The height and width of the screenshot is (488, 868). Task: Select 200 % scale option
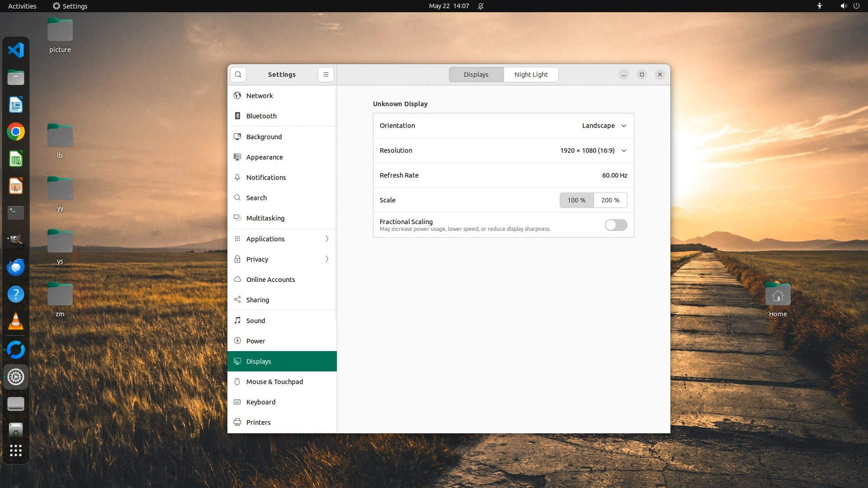click(610, 200)
